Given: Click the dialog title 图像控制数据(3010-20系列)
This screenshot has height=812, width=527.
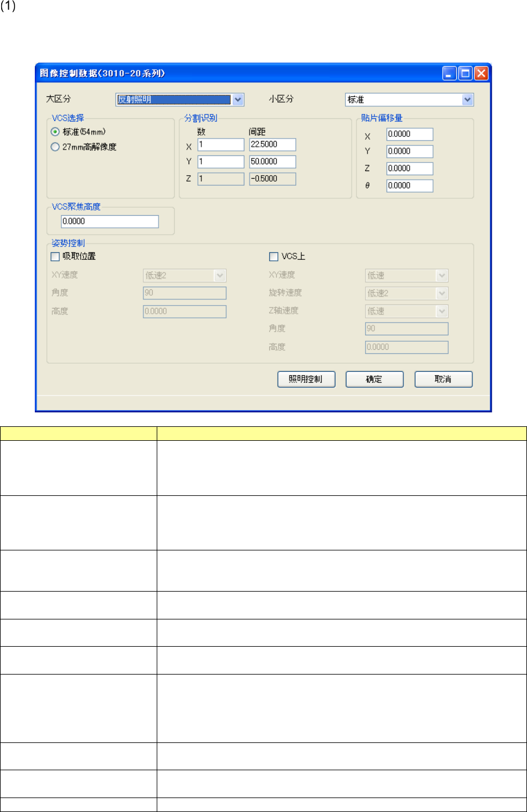Looking at the screenshot, I should 102,73.
